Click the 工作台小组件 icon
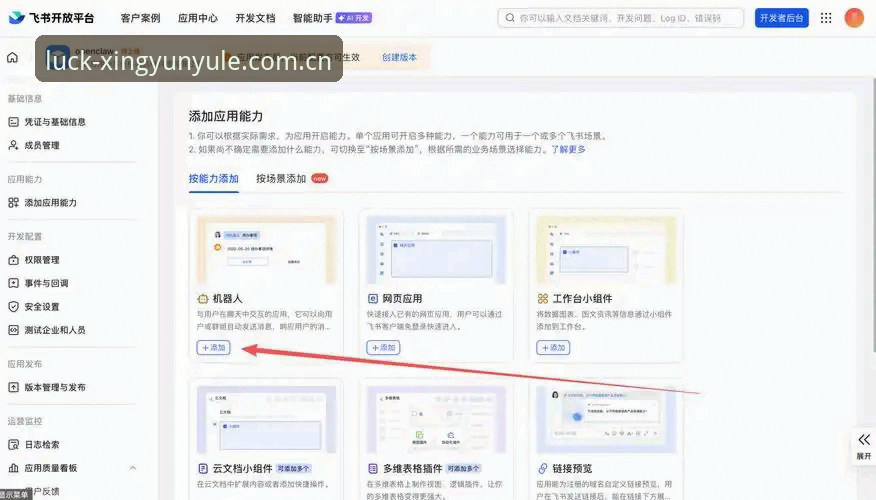 (542, 299)
